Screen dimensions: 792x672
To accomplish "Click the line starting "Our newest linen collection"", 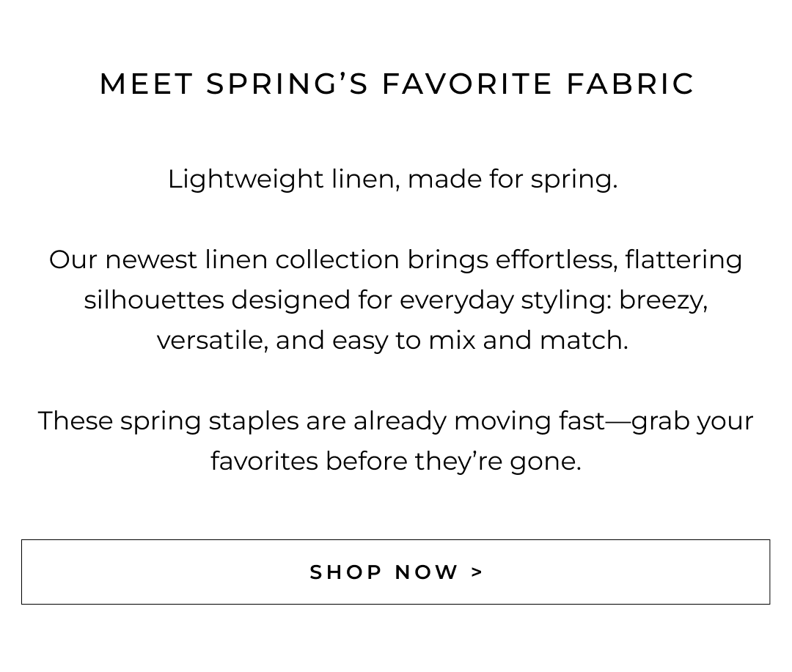I will (x=395, y=259).
